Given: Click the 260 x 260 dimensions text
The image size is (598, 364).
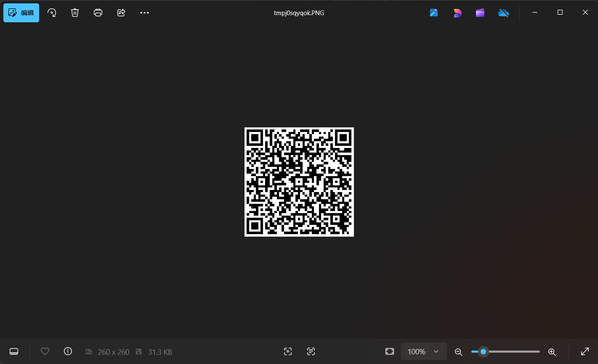Looking at the screenshot, I should 114,352.
